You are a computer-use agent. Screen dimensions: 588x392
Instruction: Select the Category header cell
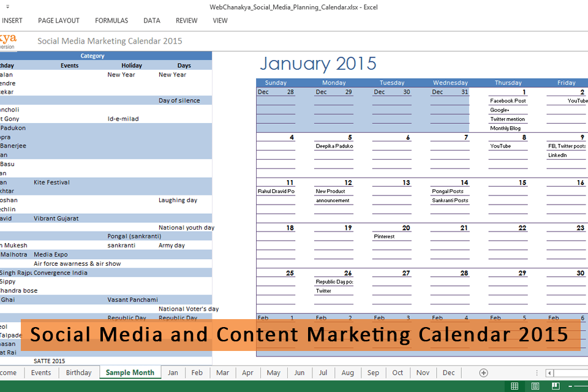[92, 56]
